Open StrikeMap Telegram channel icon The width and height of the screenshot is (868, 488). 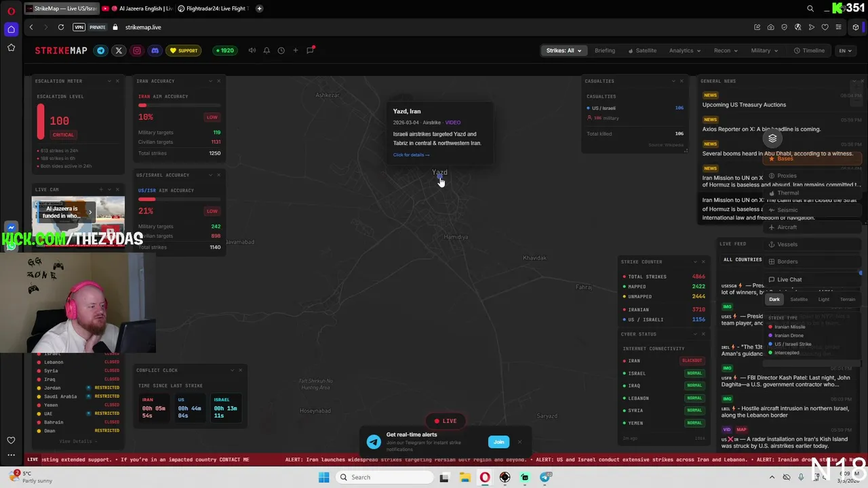[x=101, y=50]
